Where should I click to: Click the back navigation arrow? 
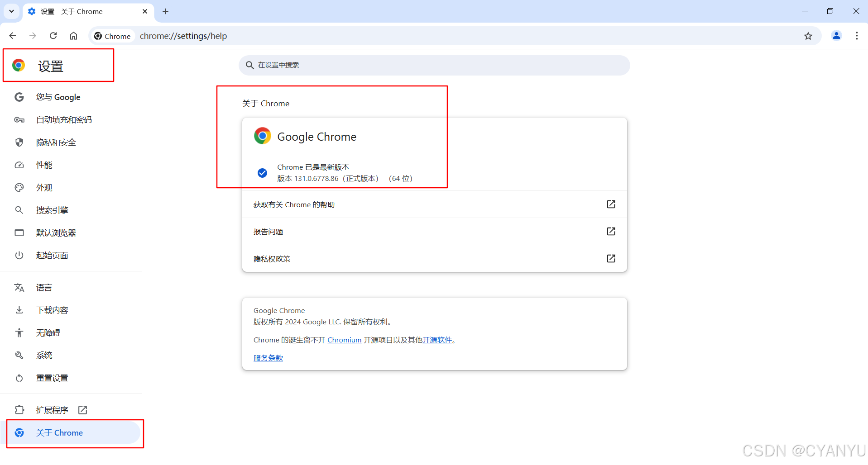tap(13, 36)
